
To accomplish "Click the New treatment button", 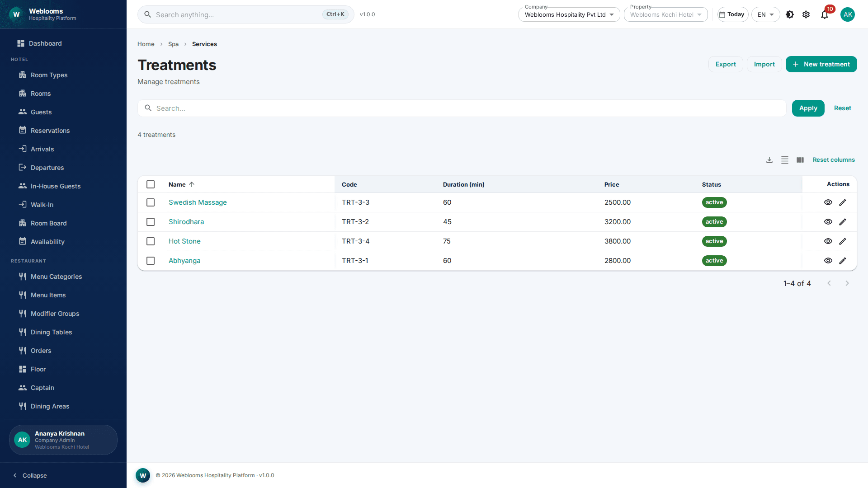I will (x=821, y=64).
